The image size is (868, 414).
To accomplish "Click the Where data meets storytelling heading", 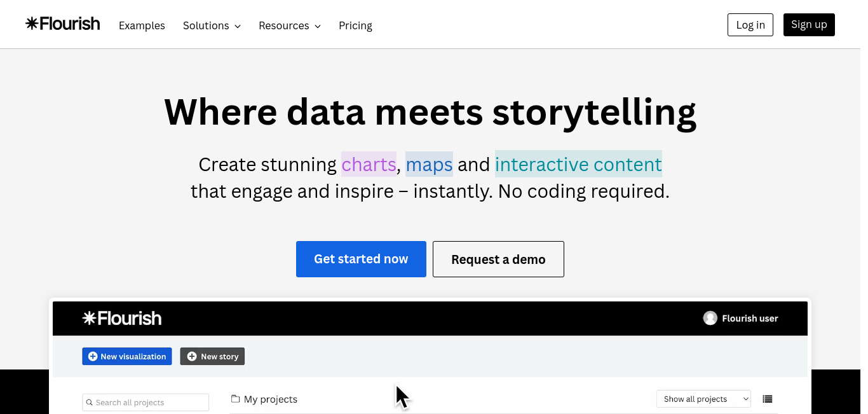I will point(430,112).
